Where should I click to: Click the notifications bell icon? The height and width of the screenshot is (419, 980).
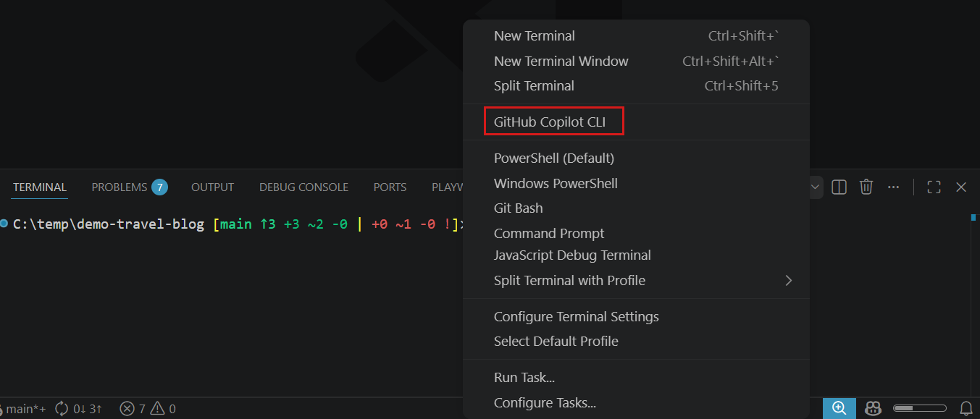coord(966,408)
